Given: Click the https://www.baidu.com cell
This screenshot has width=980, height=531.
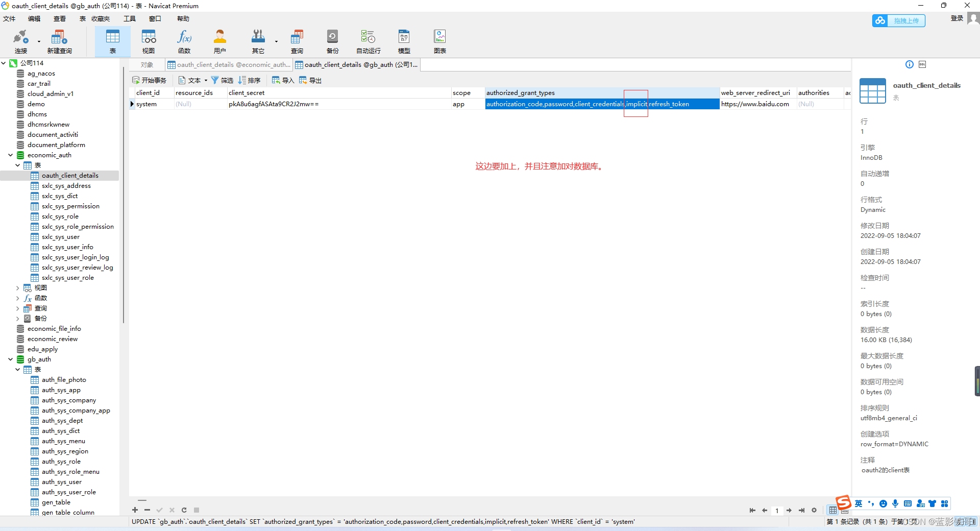Looking at the screenshot, I should point(758,104).
